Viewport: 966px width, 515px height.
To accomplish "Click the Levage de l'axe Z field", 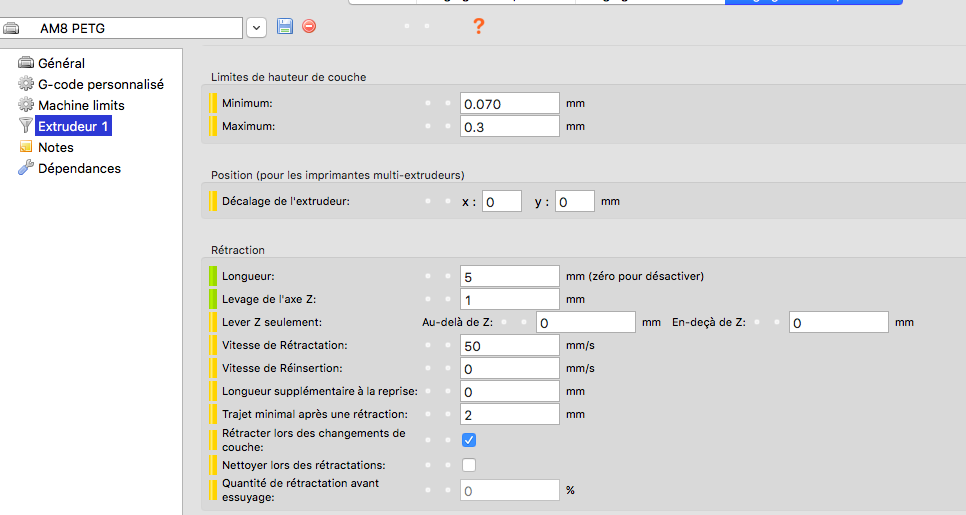I will coord(509,299).
